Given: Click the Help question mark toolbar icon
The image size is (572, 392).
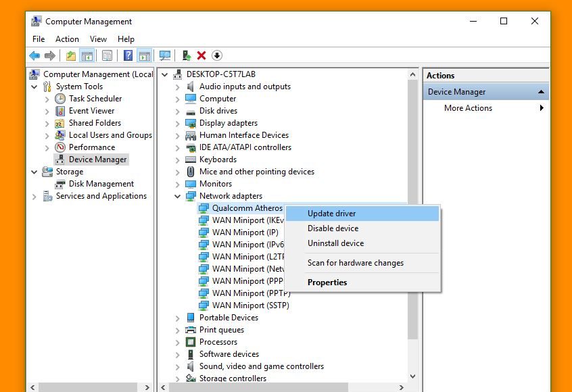Looking at the screenshot, I should [128, 55].
